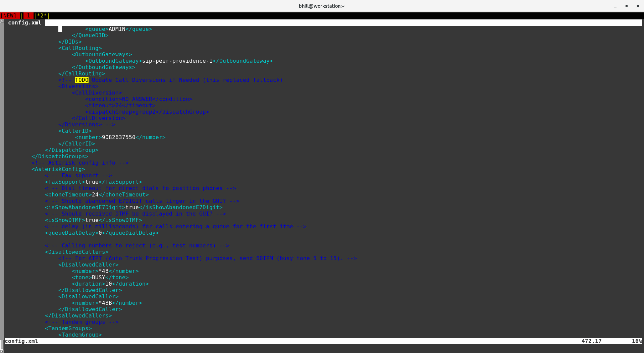Click the </DisallowedCallers> closing tag
Screen dimensions: 644x353
[78, 315]
